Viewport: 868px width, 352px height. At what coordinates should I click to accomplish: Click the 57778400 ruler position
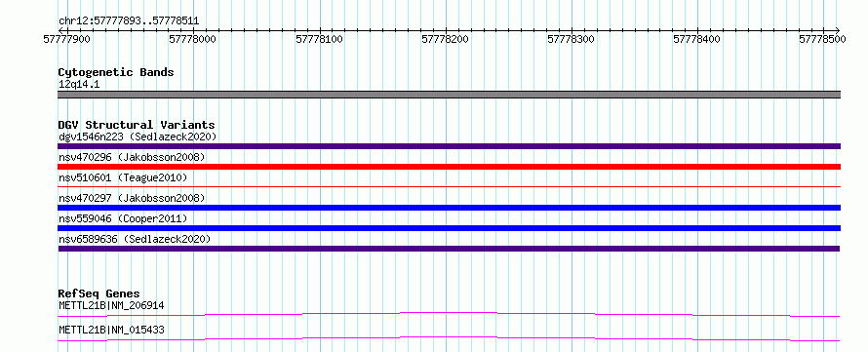click(x=697, y=39)
